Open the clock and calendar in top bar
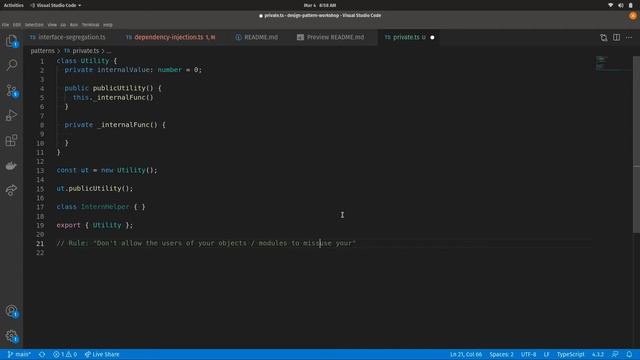The width and height of the screenshot is (640, 360). (320, 5)
